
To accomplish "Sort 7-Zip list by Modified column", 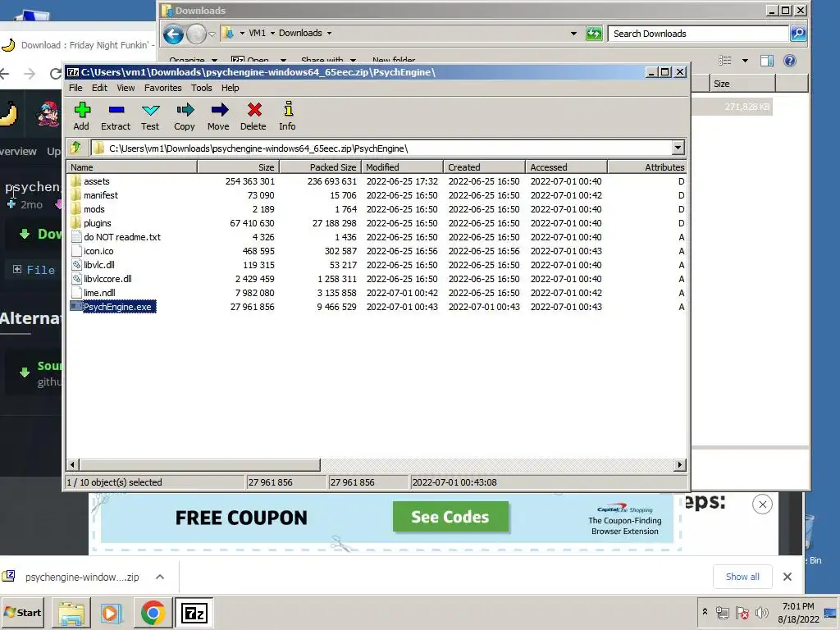I will click(402, 167).
